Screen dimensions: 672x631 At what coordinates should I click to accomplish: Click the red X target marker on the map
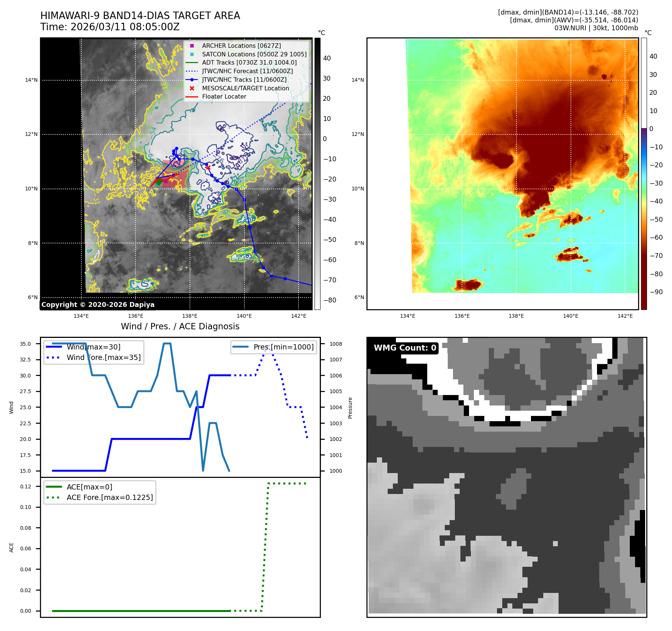click(208, 167)
